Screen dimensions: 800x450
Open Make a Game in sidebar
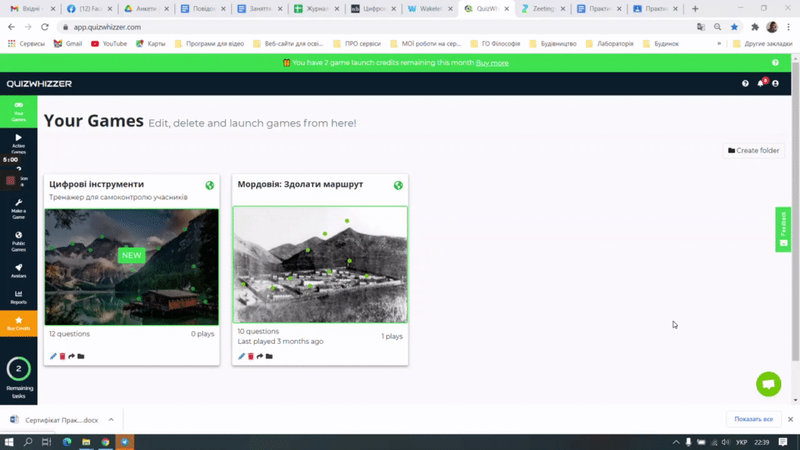(18, 207)
